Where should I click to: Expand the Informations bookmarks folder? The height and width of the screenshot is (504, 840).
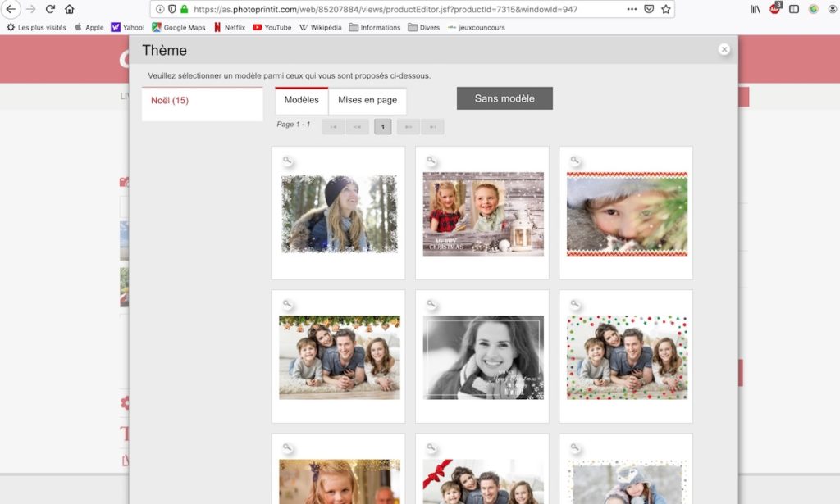pyautogui.click(x=374, y=27)
